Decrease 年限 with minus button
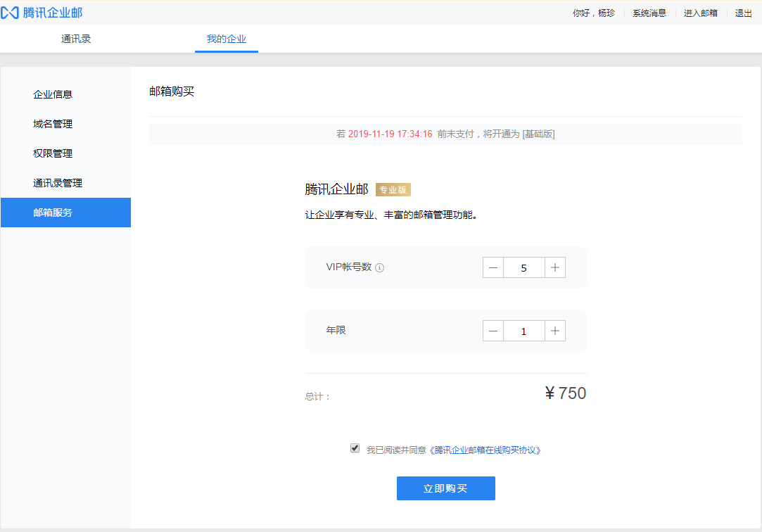The image size is (762, 532). click(x=493, y=331)
